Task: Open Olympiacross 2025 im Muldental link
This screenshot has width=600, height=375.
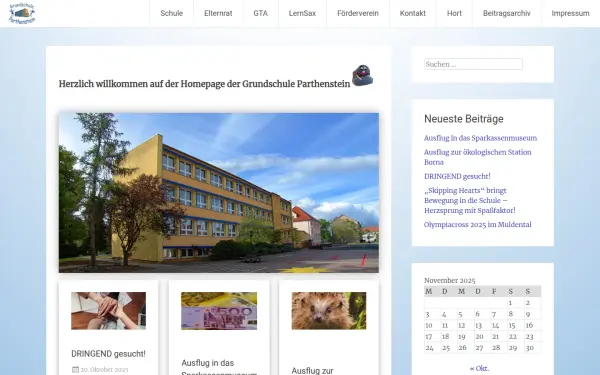Action: 478,225
